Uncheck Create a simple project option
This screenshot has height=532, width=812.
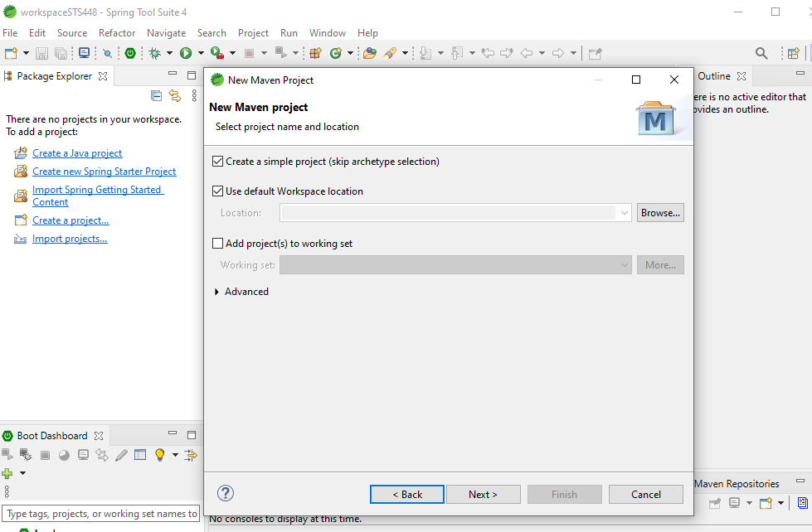tap(217, 161)
